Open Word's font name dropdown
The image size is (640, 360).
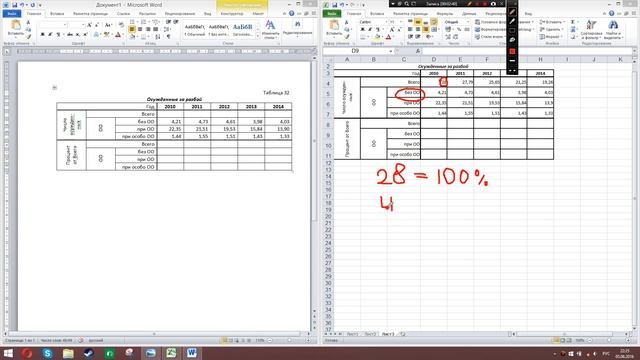tap(64, 25)
